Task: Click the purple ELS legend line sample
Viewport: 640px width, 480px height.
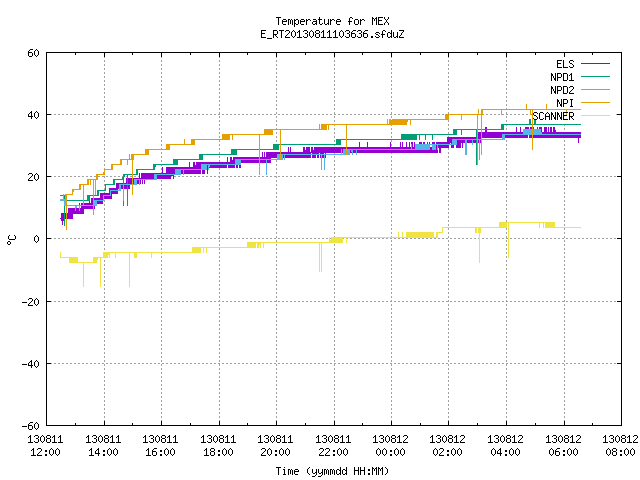Action: (595, 64)
